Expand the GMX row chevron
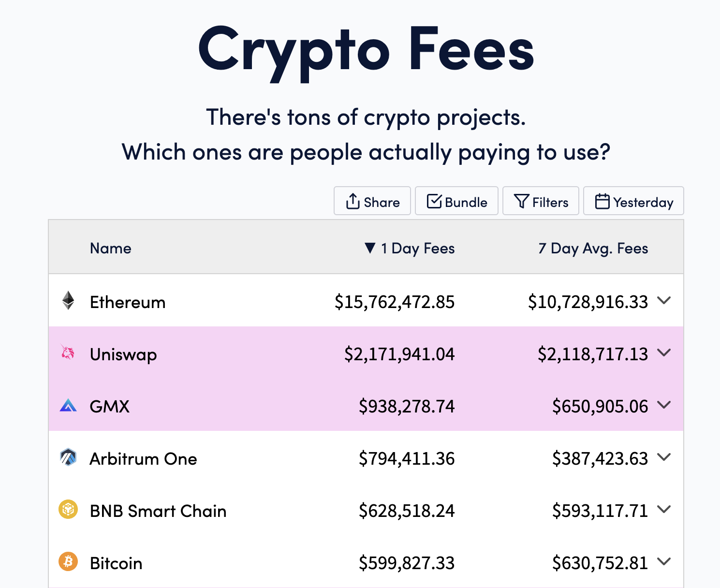This screenshot has height=588, width=720. (664, 405)
